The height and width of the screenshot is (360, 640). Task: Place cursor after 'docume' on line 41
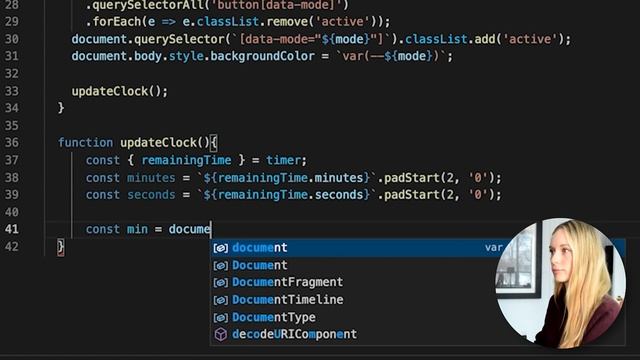[x=211, y=229]
